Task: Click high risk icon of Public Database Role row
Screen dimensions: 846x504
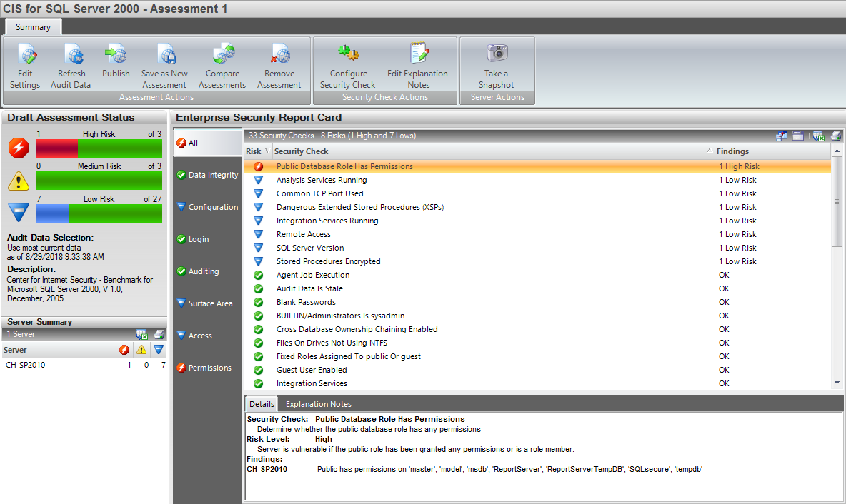Action: click(259, 166)
